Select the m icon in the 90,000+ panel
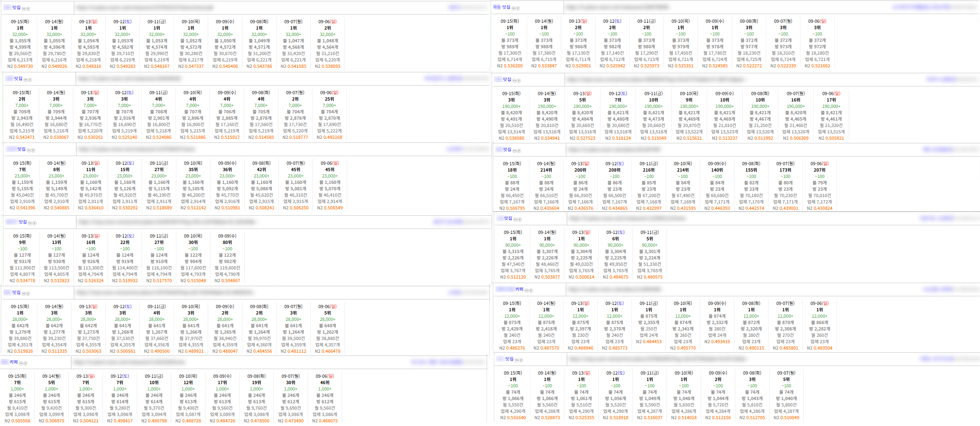This screenshot has height=426, width=980. click(x=516, y=219)
